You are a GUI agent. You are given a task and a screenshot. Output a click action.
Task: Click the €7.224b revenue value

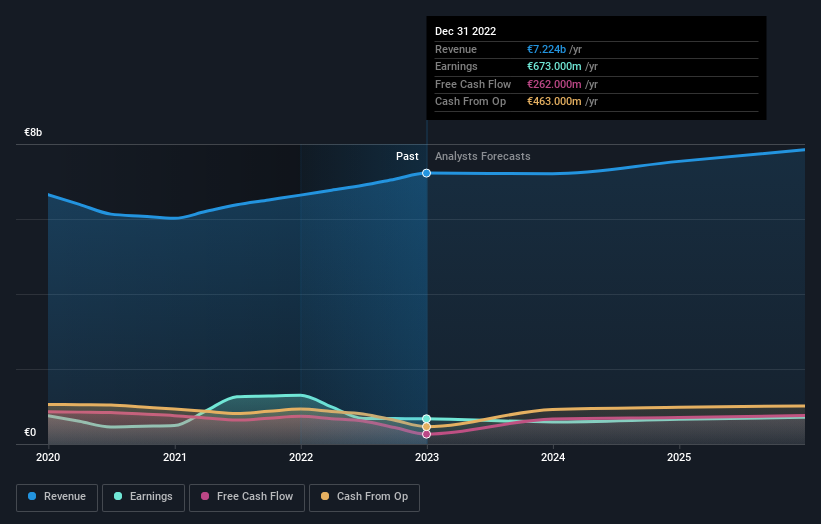click(546, 49)
